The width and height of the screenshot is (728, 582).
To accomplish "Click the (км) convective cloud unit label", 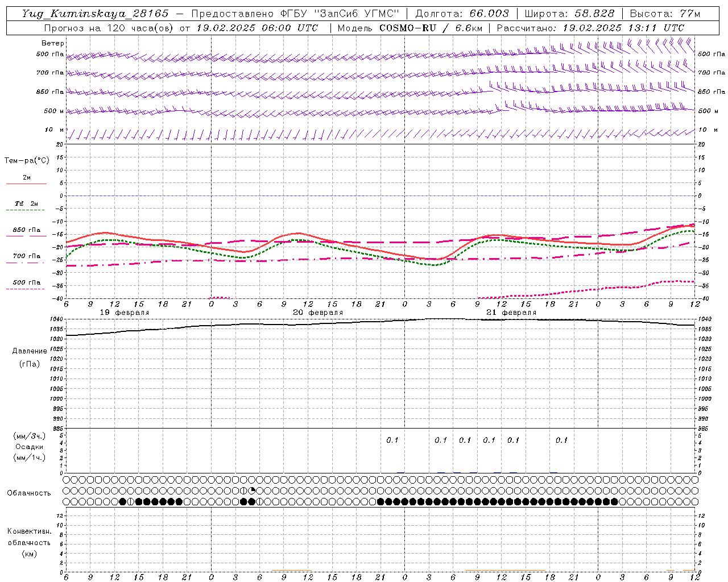I will pos(29,553).
